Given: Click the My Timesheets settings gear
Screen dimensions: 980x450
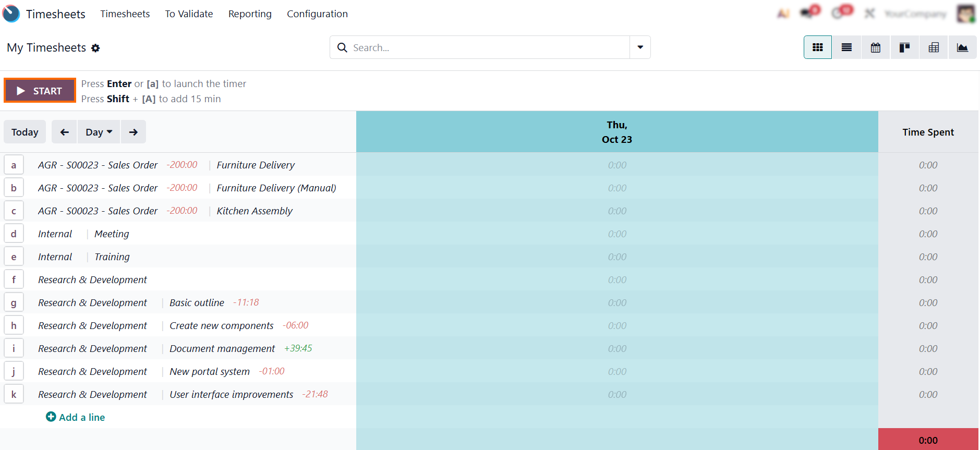Looking at the screenshot, I should coord(95,48).
